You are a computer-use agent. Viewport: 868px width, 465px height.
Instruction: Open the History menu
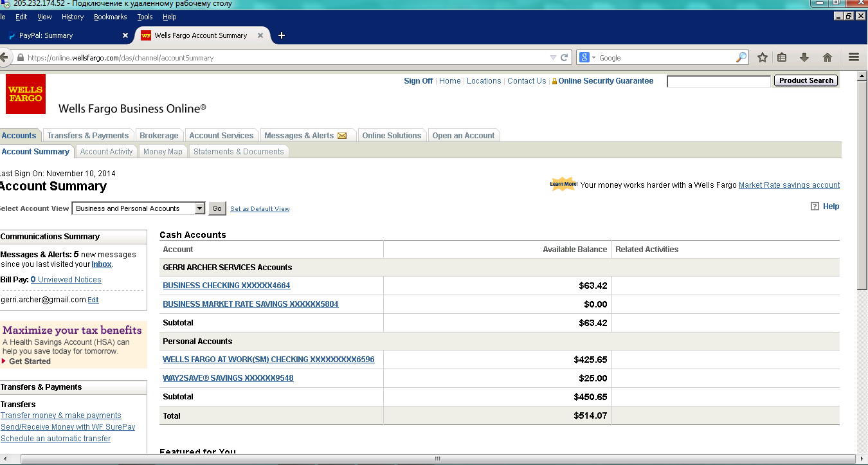click(73, 17)
